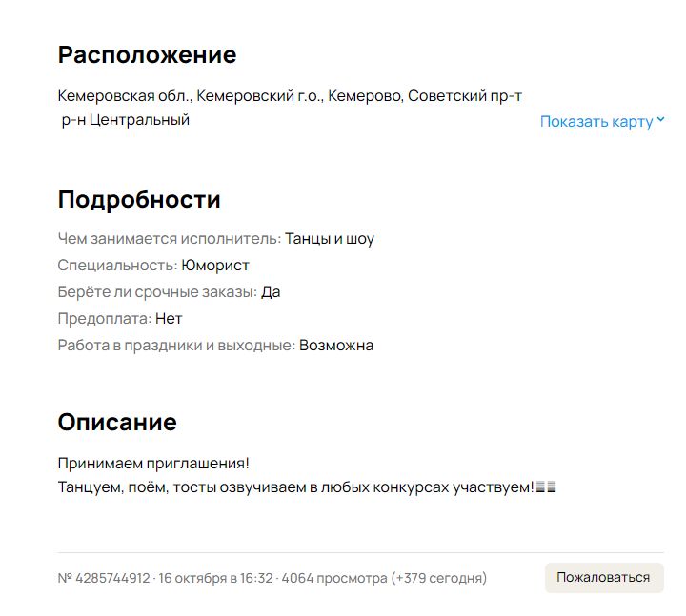Click the label "Чем занимается исполнитель:"

170,239
